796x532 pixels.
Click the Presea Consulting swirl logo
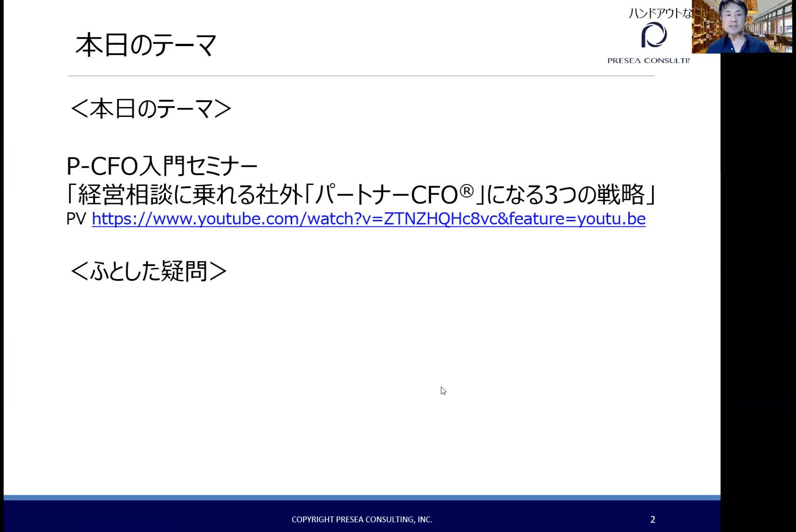click(654, 35)
